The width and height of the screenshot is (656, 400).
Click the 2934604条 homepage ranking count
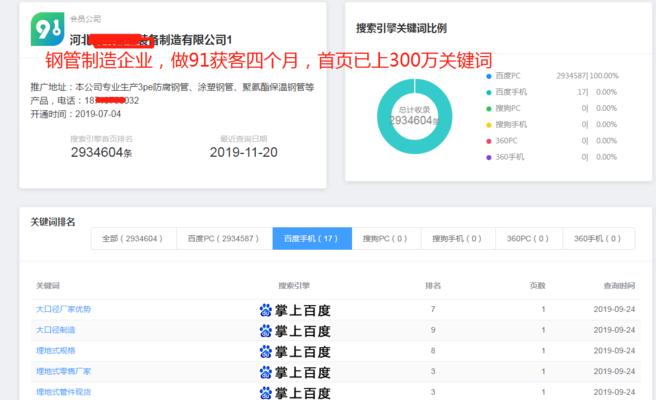pyautogui.click(x=102, y=152)
